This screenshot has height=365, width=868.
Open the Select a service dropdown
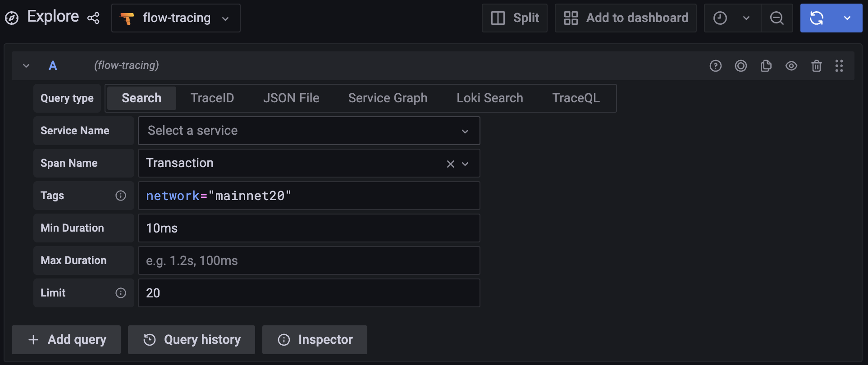309,131
